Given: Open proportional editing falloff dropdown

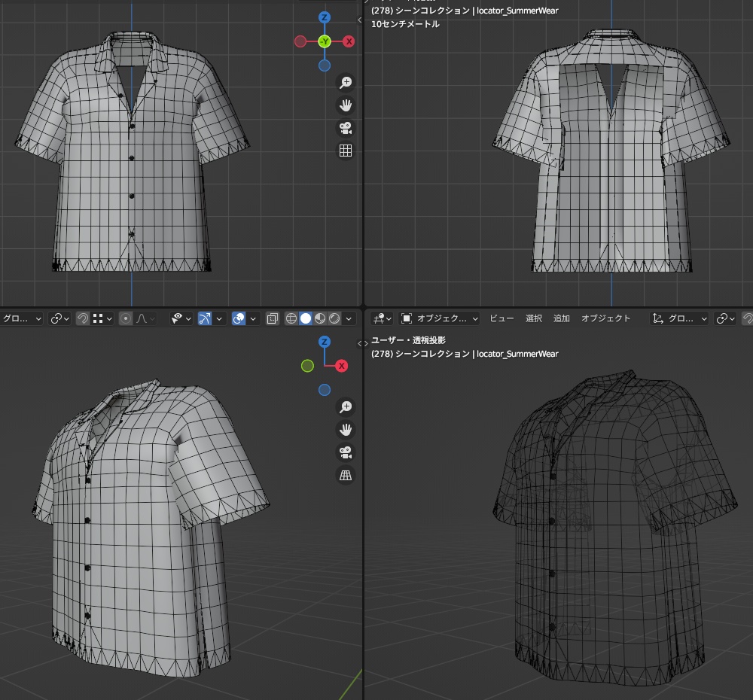Looking at the screenshot, I should click(x=145, y=318).
